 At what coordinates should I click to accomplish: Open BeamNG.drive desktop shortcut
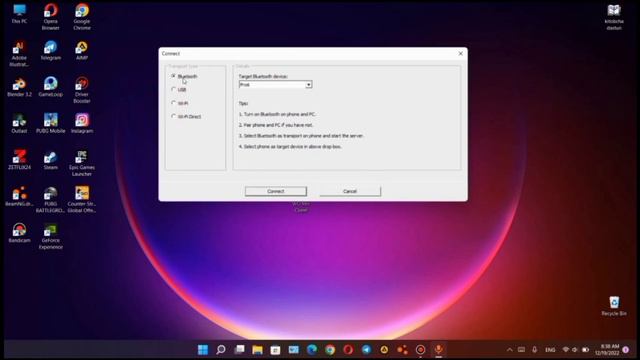click(19, 196)
